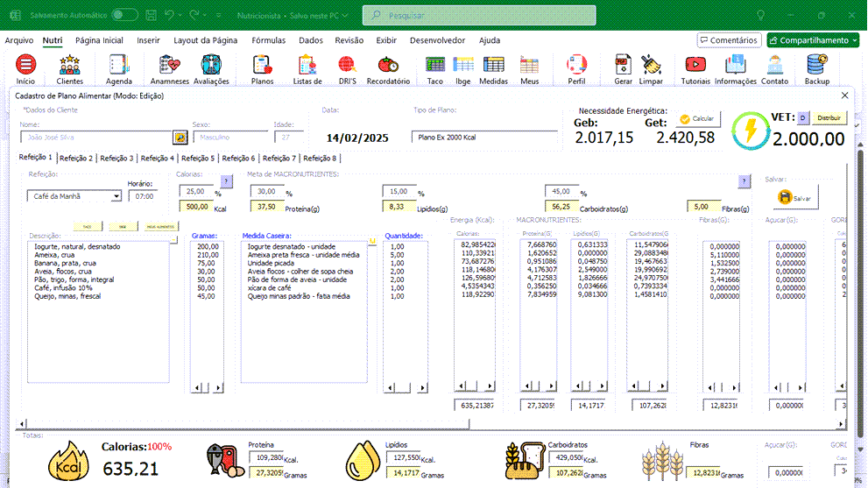Viewport: 868px width, 488px height.
Task: Select Queijo, minas, frescal in Descrição
Action: tap(67, 296)
